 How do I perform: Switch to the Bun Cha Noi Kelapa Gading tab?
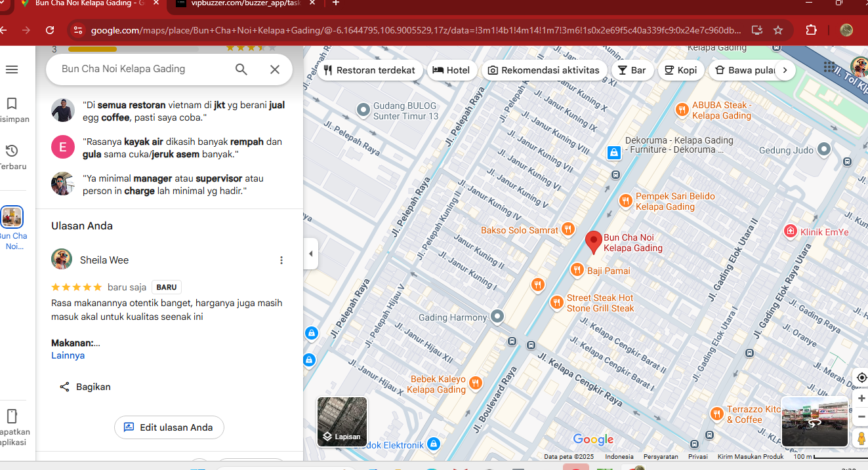coord(90,3)
